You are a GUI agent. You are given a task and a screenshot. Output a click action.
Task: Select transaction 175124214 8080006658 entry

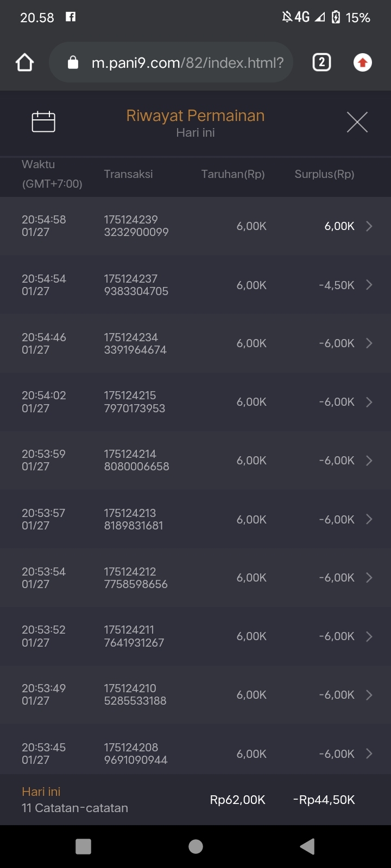click(136, 460)
